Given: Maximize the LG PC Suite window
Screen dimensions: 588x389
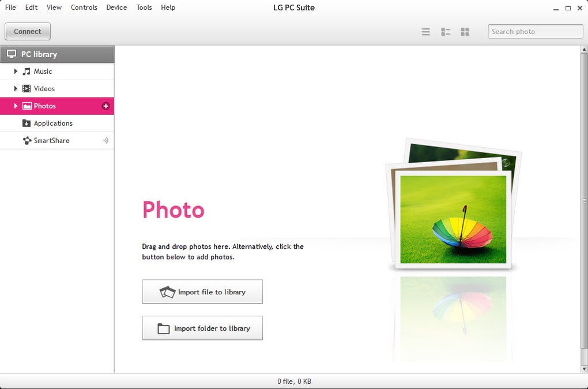Looking at the screenshot, I should [x=568, y=8].
